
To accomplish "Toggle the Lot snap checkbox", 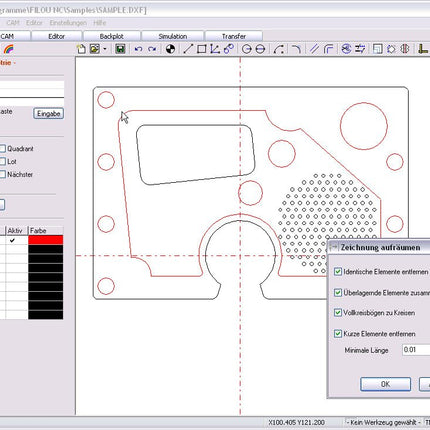I will (2, 162).
